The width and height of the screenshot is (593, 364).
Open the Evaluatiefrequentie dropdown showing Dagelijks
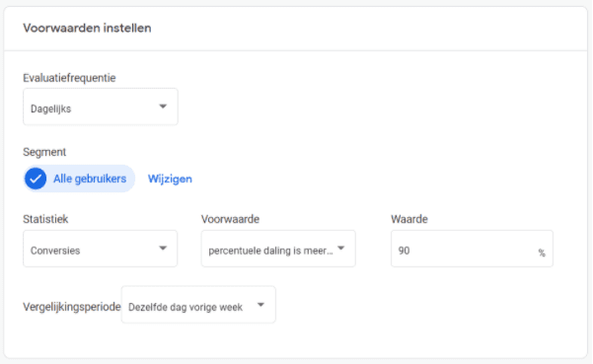[x=101, y=107]
